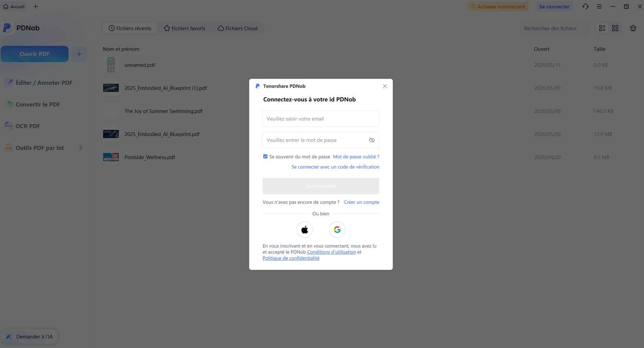Click the plus button beside Ouvrir PDF
Viewport: 644px width, 348px height.
pos(79,54)
